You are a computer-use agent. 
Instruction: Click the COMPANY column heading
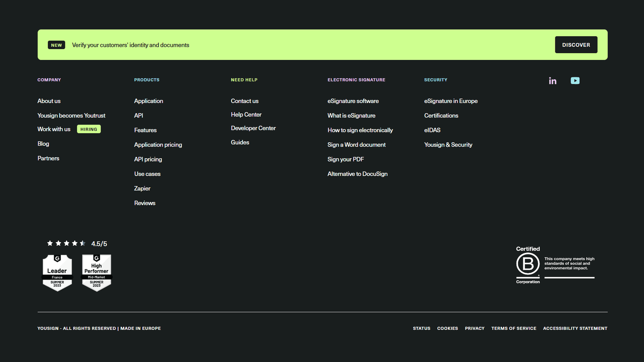[x=49, y=80]
